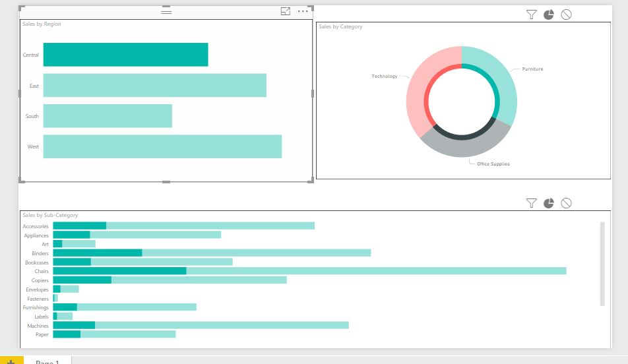
Task: Click the Chairs axis label
Action: [x=42, y=271]
